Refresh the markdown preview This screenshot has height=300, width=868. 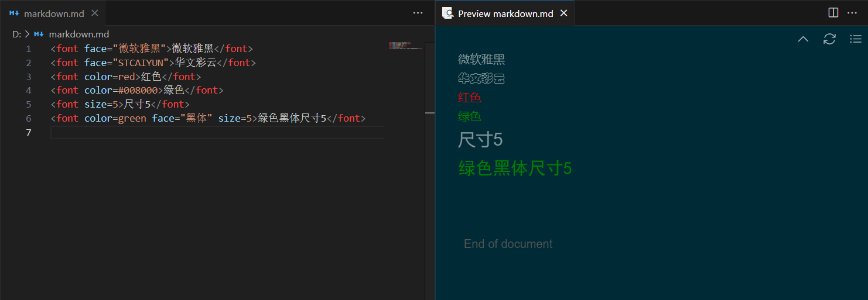(x=829, y=39)
